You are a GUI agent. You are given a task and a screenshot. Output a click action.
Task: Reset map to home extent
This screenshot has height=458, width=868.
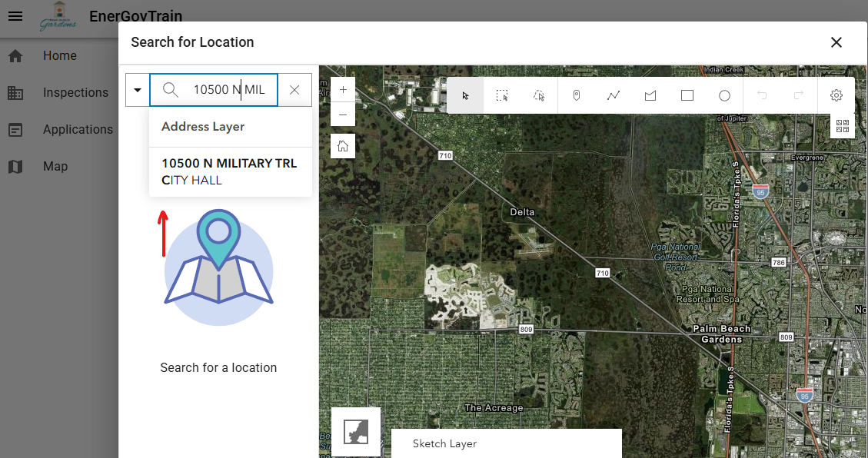tap(343, 146)
